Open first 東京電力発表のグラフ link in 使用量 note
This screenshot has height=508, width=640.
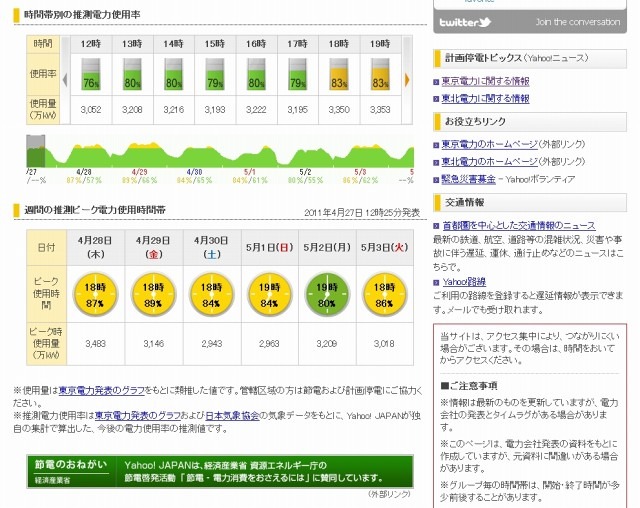[102, 390]
